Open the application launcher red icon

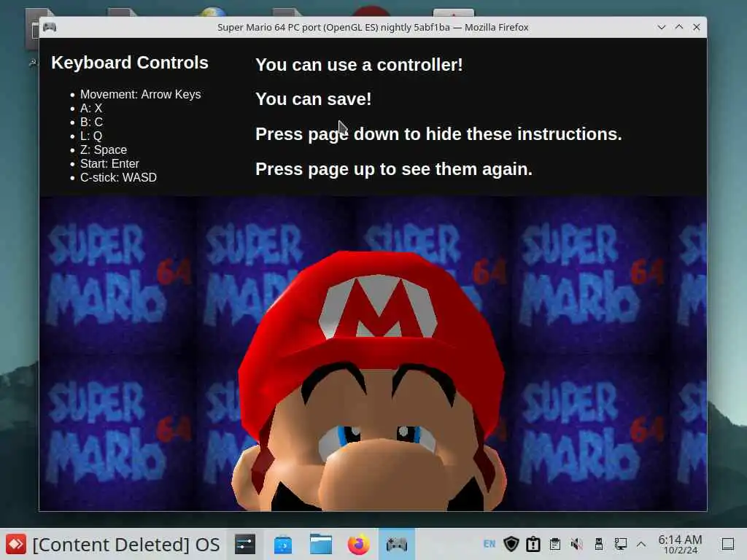[16, 544]
